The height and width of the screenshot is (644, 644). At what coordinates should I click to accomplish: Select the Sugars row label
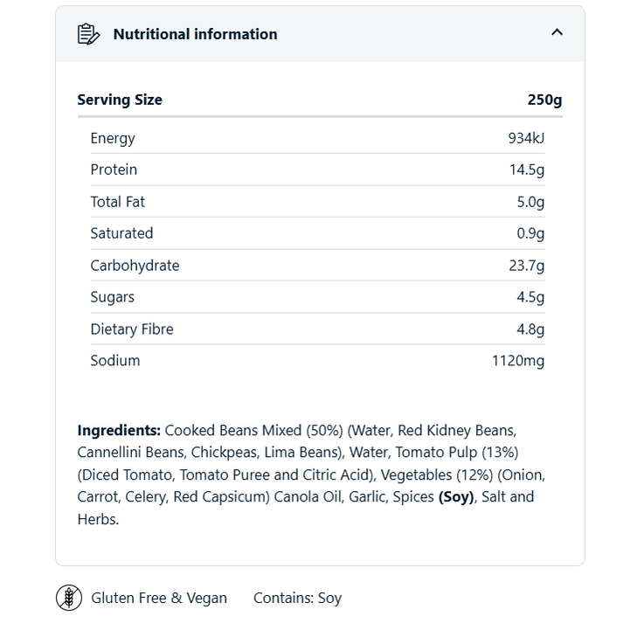click(x=112, y=297)
